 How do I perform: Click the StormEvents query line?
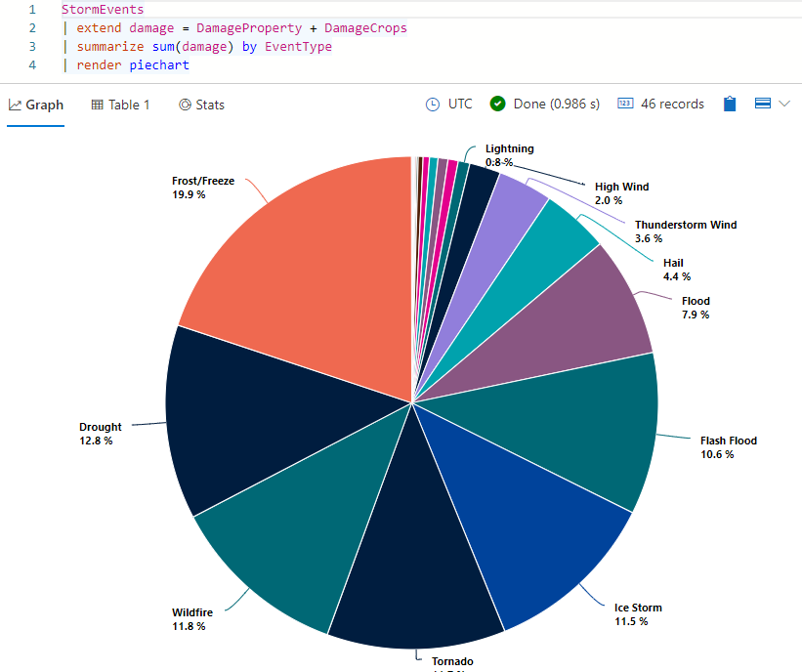point(103,9)
